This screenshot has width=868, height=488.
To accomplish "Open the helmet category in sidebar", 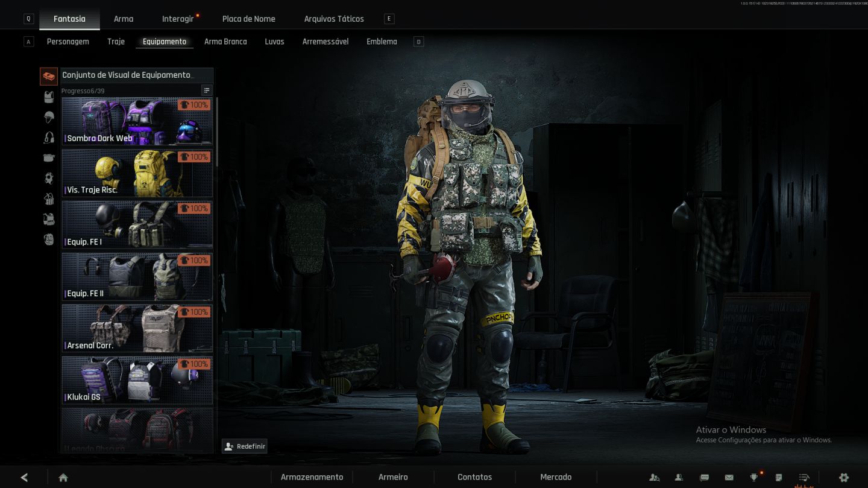I will coord(49,117).
